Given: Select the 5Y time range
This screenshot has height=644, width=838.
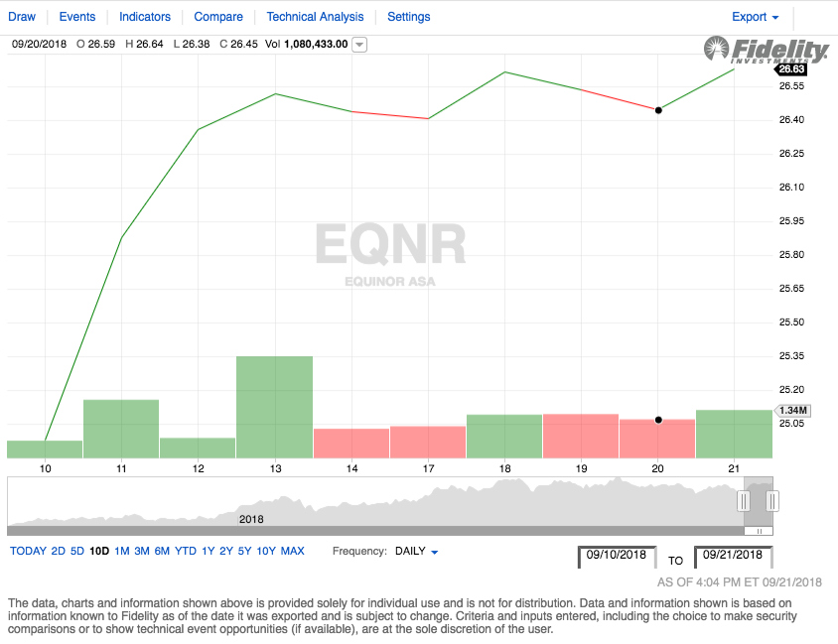Looking at the screenshot, I should pos(244,551).
